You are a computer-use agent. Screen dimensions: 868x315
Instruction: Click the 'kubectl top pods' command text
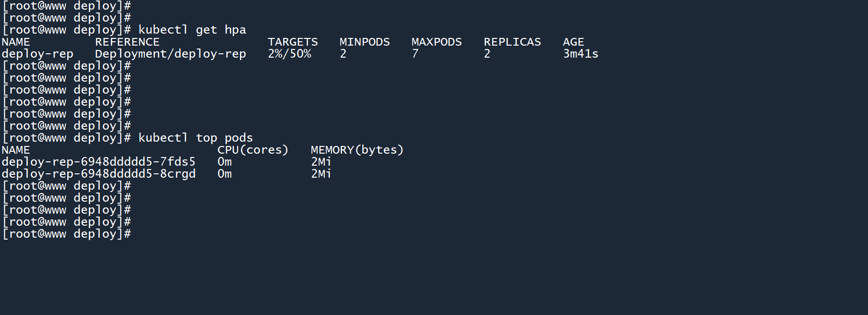[x=195, y=138]
